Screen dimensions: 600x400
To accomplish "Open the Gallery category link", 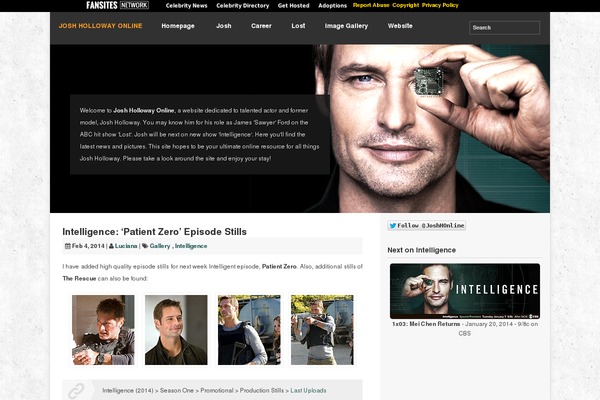I will tap(160, 246).
